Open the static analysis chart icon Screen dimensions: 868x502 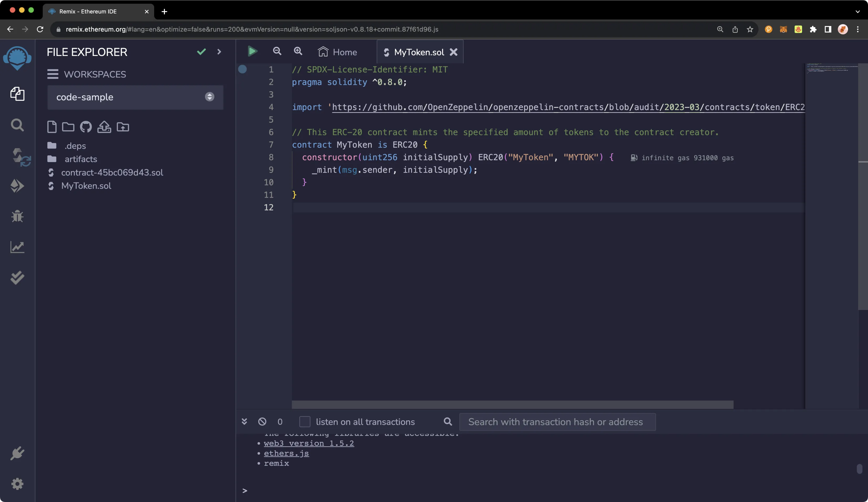click(x=17, y=247)
